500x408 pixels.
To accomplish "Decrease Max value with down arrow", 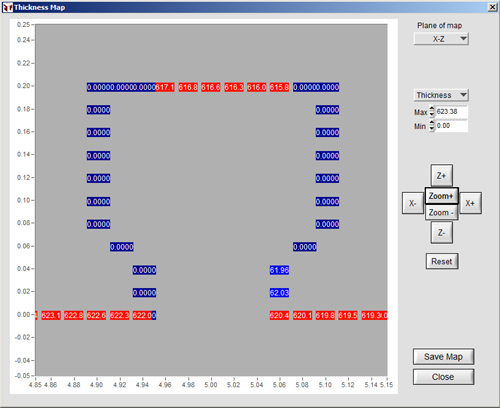I will [x=432, y=114].
